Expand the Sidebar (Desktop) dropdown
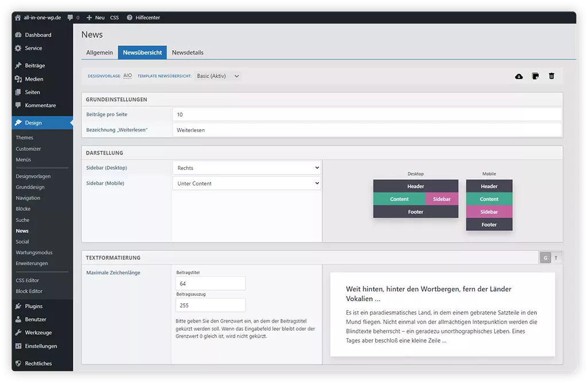588x387 pixels. 246,168
